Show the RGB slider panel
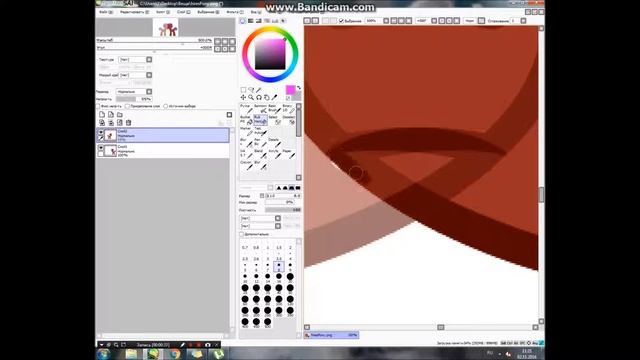 click(x=251, y=21)
